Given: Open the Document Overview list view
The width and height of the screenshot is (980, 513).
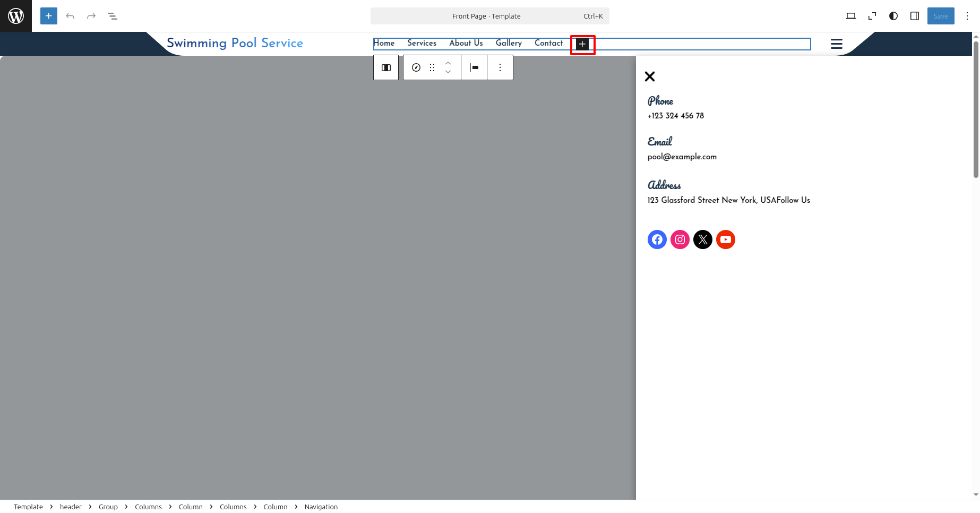Looking at the screenshot, I should pyautogui.click(x=113, y=16).
